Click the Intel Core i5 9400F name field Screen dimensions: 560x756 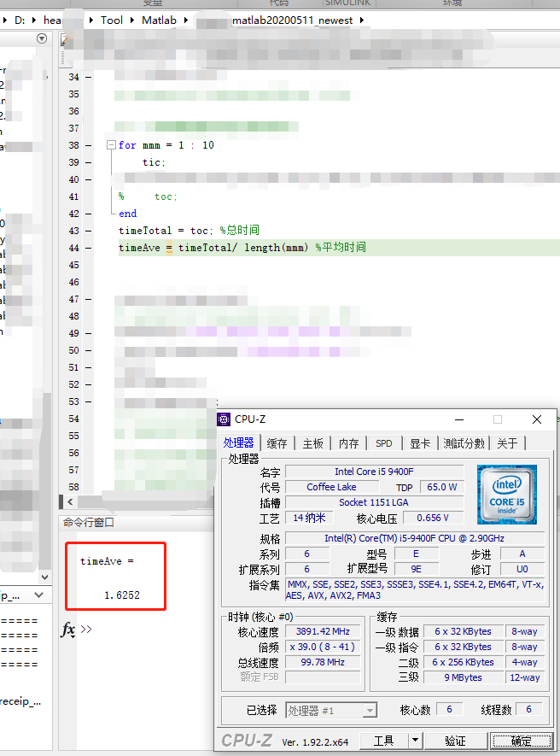(x=374, y=472)
